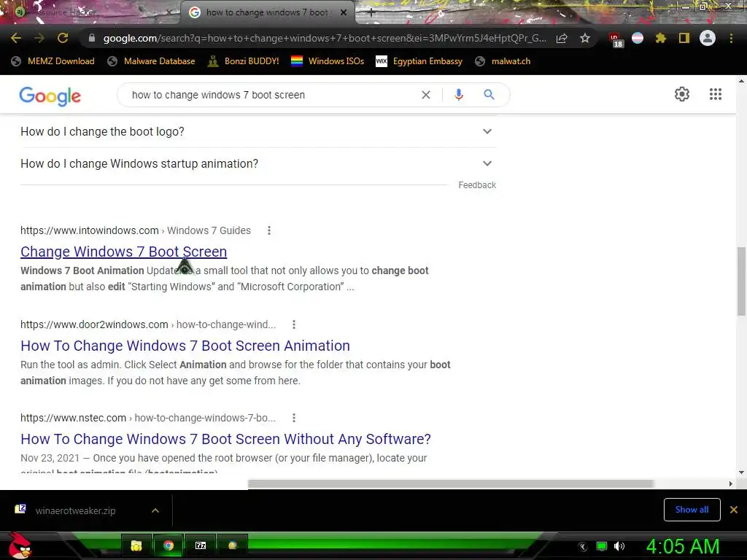The height and width of the screenshot is (560, 747).
Task: Submit search with the magnifier icon
Action: click(489, 95)
